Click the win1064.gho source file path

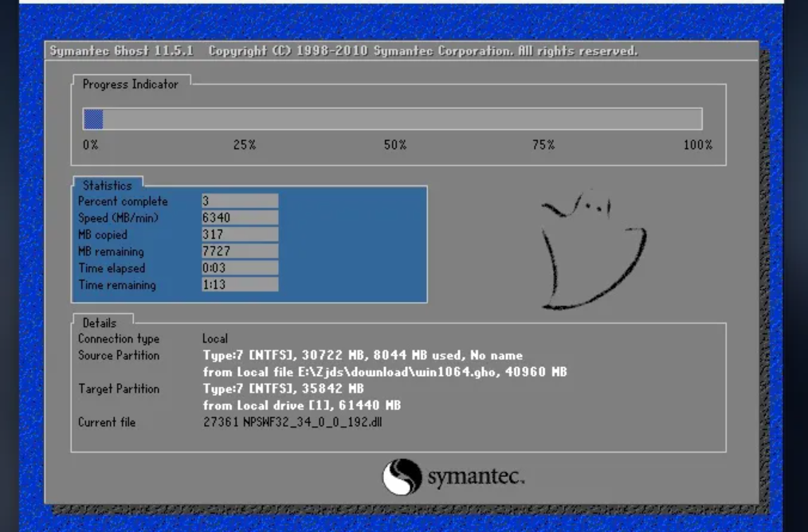[x=385, y=372]
